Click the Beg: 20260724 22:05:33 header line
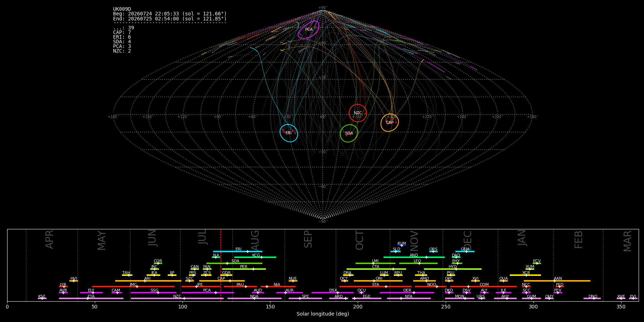644x322 pixels. [x=170, y=14]
